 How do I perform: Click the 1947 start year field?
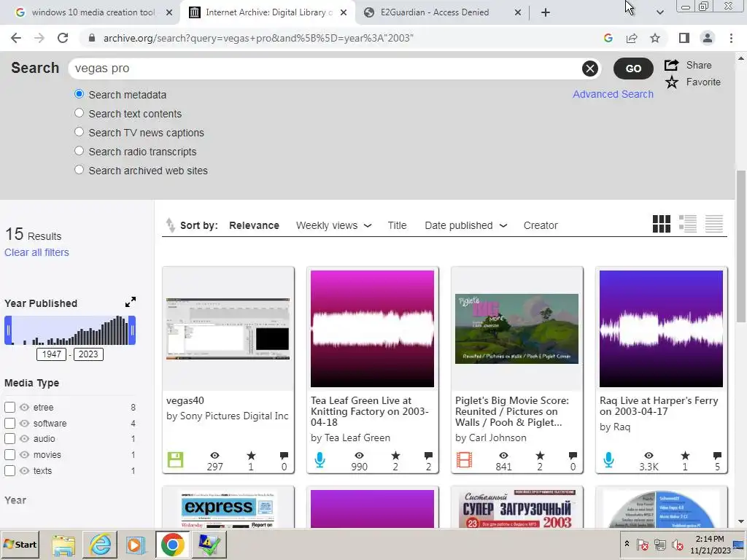click(51, 354)
